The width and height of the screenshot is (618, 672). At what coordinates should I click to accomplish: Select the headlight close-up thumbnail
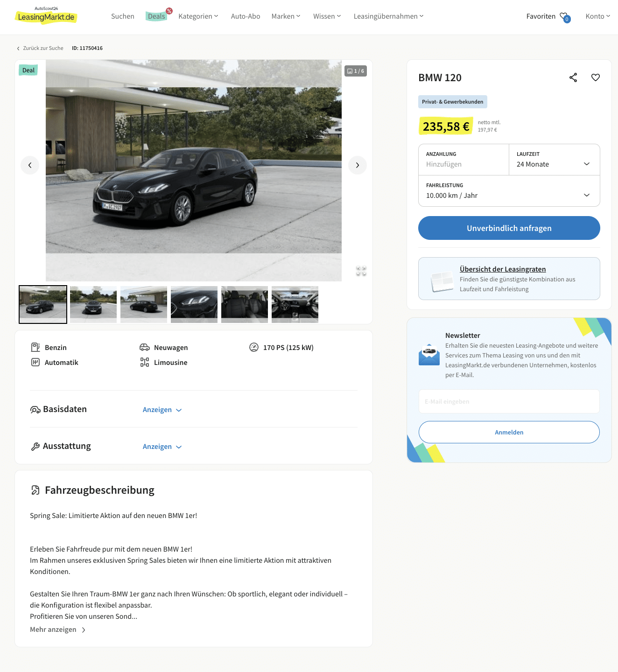point(194,304)
